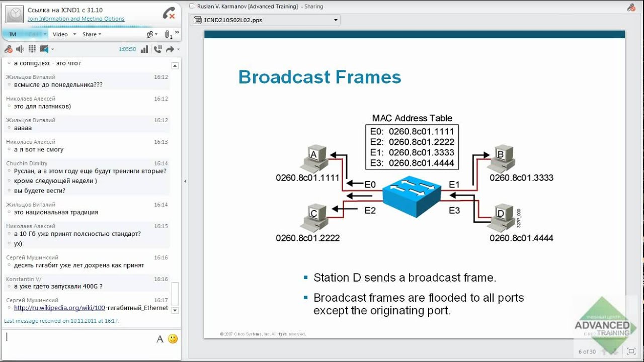This screenshot has height=362, width=644.
Task: Click message 'а 10 Гб уже принят полсностью стандарт?'
Action: point(77,234)
